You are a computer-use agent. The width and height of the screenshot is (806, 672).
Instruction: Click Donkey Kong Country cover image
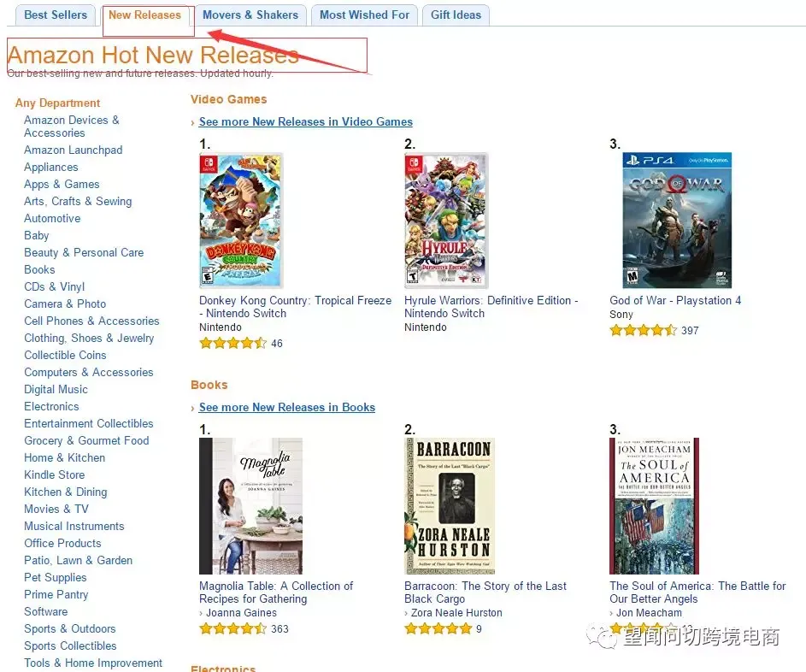pyautogui.click(x=241, y=220)
